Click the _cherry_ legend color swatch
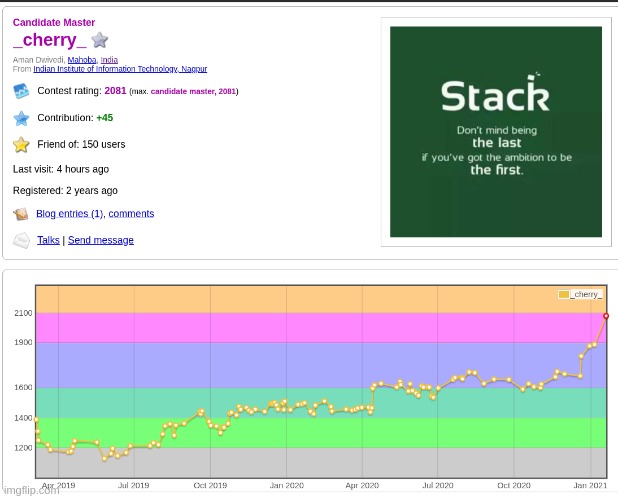 (x=564, y=294)
